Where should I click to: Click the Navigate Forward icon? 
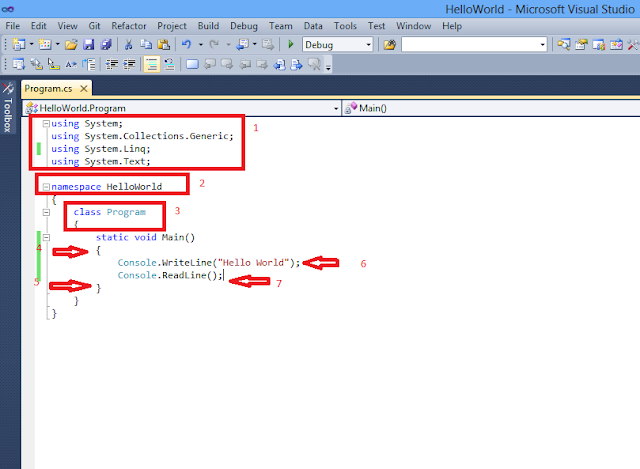(x=268, y=44)
